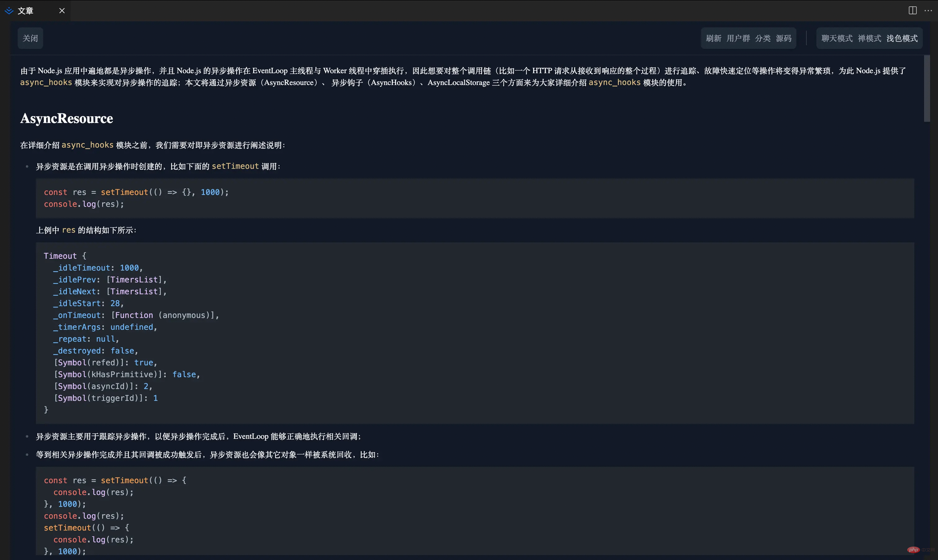The width and height of the screenshot is (938, 560).
Task: Select the 文章 tab
Action: pos(26,11)
